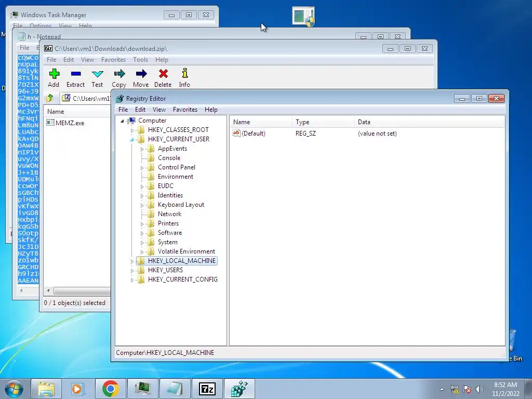Switch to Registry Editor via the taskbar
Image resolution: width=532 pixels, height=399 pixels.
point(240,389)
